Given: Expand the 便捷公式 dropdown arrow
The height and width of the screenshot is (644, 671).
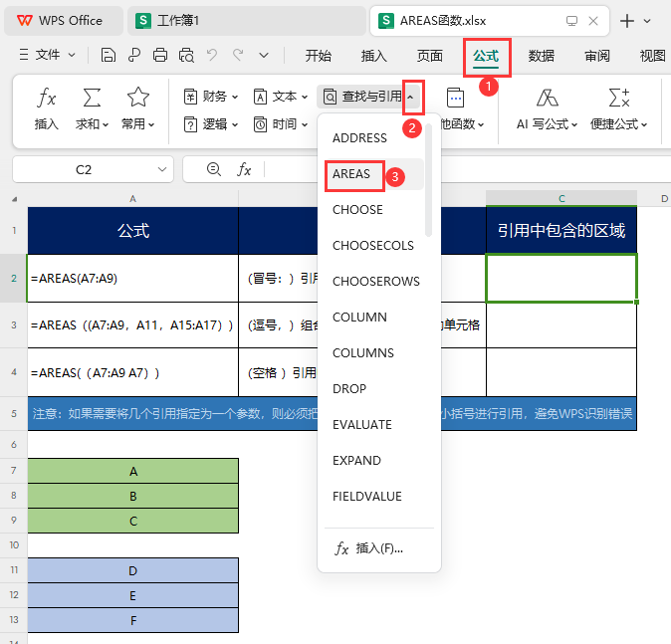Looking at the screenshot, I should coord(644,125).
